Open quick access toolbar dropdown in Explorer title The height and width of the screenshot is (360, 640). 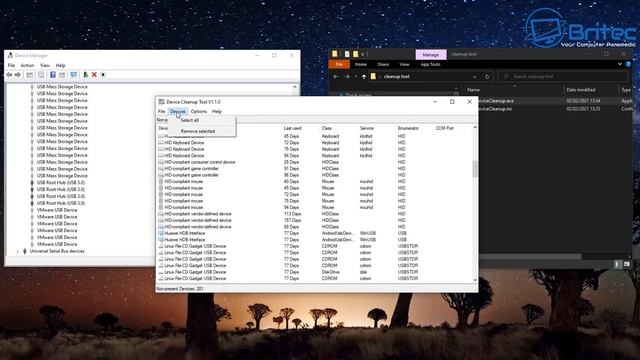coord(362,54)
